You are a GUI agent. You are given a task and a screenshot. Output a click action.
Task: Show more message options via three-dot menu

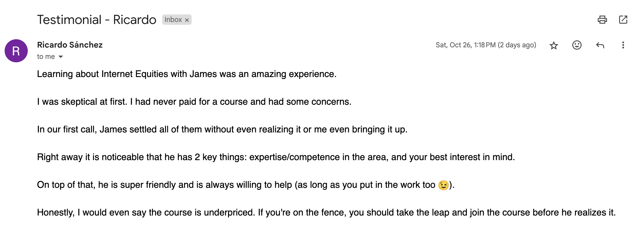[623, 45]
